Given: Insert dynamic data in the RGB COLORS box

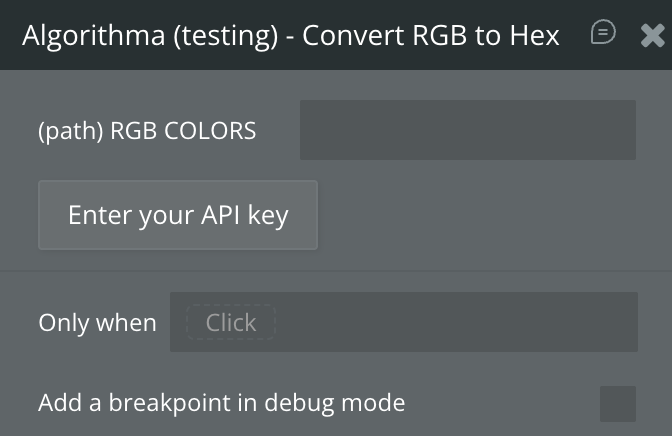Looking at the screenshot, I should coord(467,130).
